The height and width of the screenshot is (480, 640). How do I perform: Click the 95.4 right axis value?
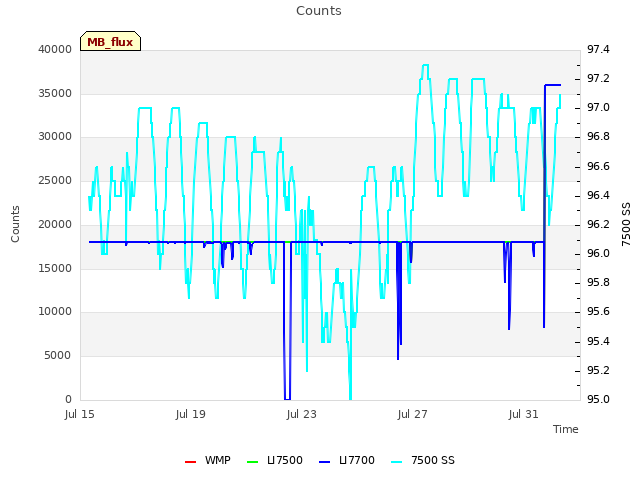[x=598, y=341]
